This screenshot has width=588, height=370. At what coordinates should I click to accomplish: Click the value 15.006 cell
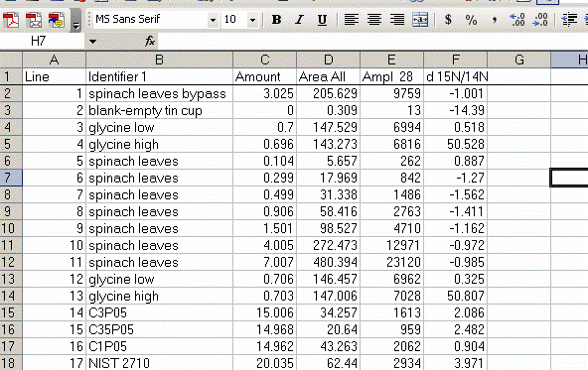coord(265,312)
